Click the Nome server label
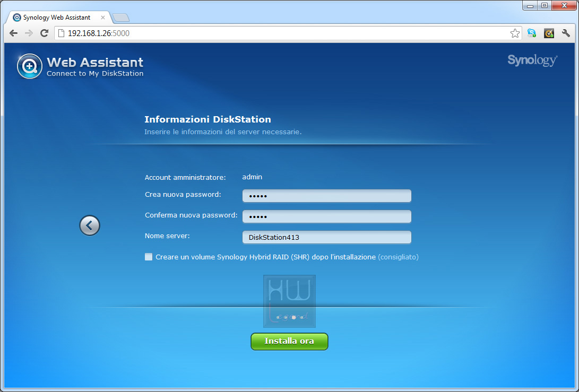 click(167, 236)
